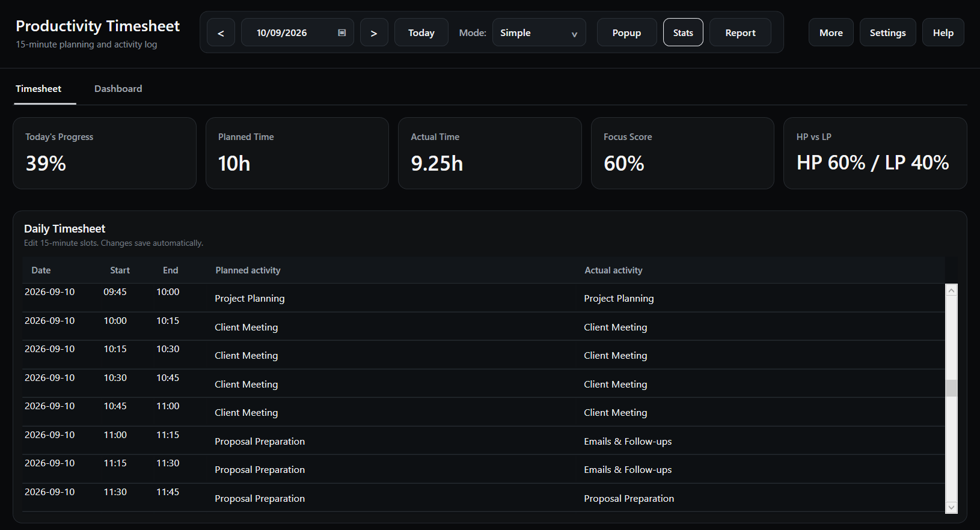Open Settings
Screen dimensions: 980x530
887,32
